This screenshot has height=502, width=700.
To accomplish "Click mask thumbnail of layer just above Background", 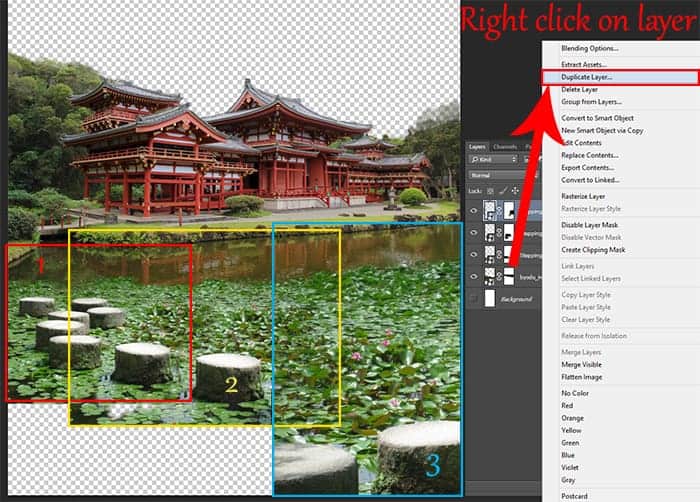I will coord(509,276).
